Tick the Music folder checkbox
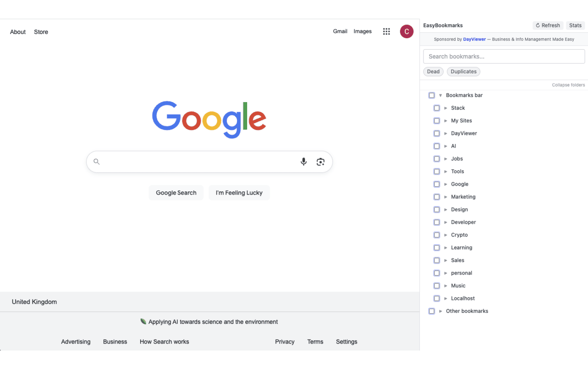Image resolution: width=588 pixels, height=368 pixels. coord(437,286)
